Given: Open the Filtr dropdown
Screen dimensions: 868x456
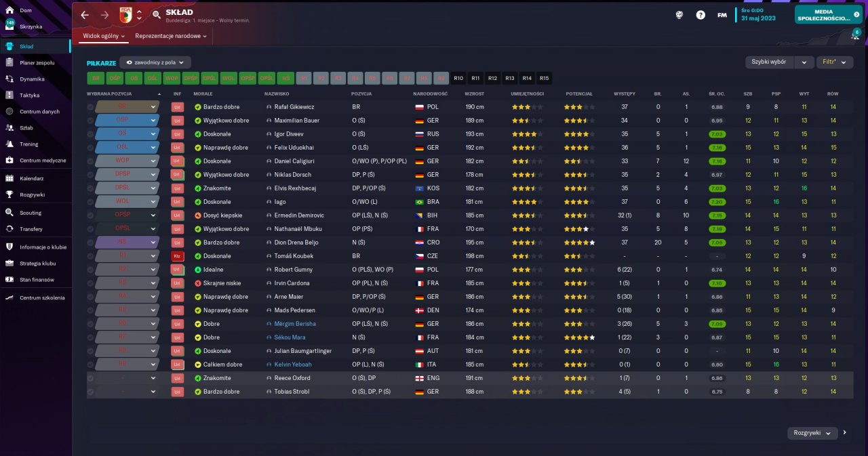Looking at the screenshot, I should coord(835,62).
